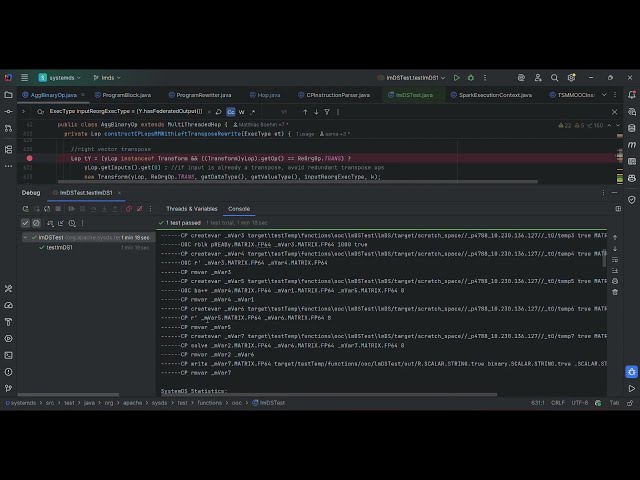Open the lmDSTest.testlmDS1 run configuration dropdown
This screenshot has width=640, height=480.
[411, 78]
